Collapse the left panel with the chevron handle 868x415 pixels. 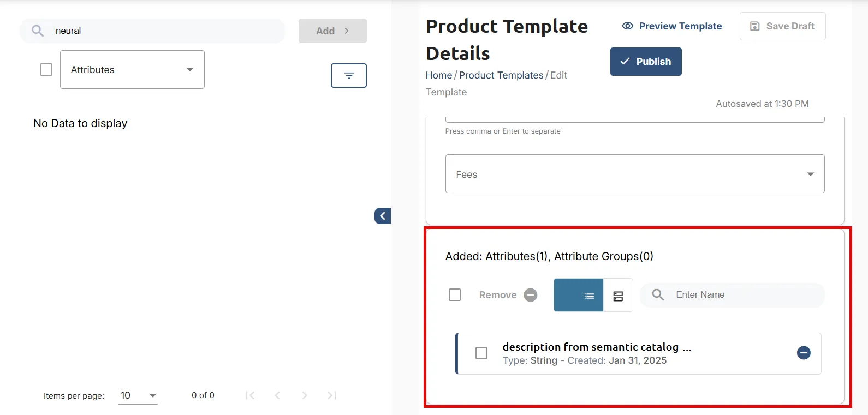[383, 216]
